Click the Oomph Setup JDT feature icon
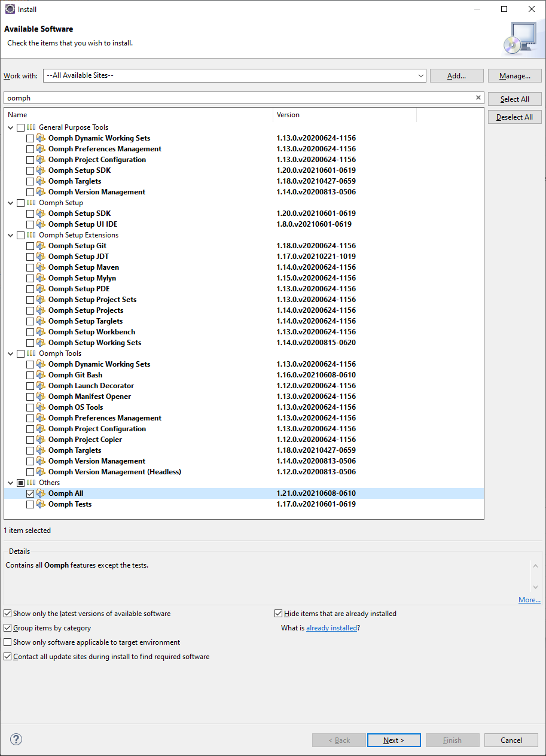Image resolution: width=546 pixels, height=756 pixels. tap(41, 257)
